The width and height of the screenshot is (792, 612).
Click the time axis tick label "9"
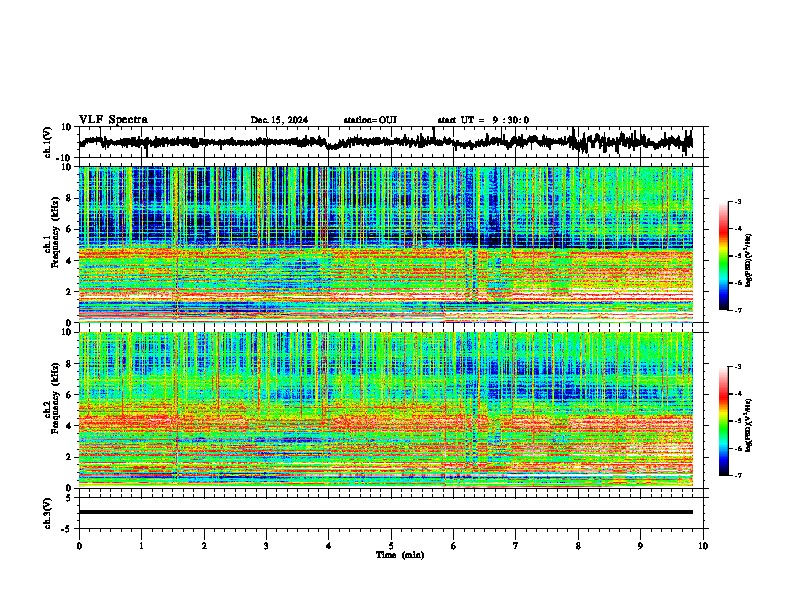[640, 546]
